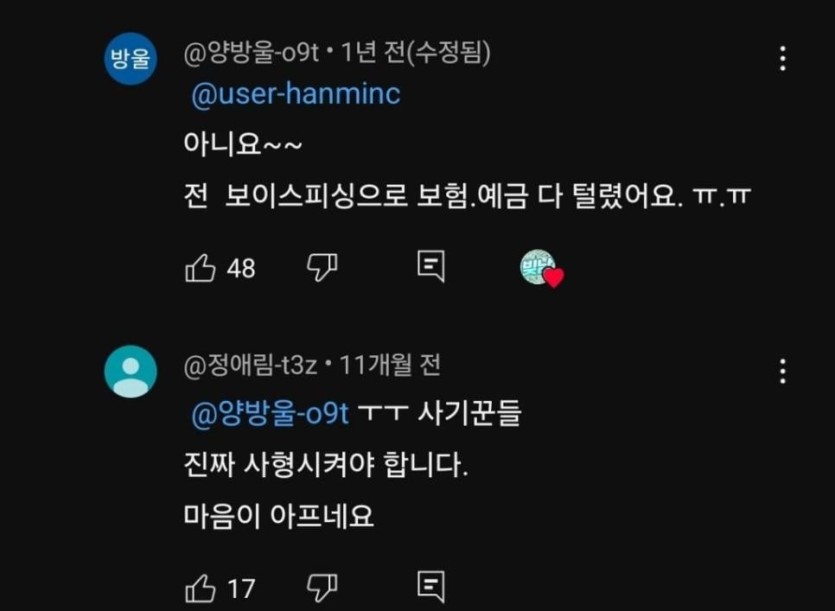
Task: Click the creator heart badge icon
Action: pyautogui.click(x=541, y=268)
